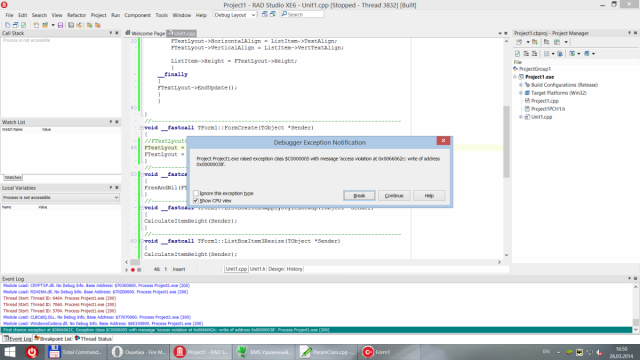Open ParamClass.cpp taskbar item
The width and height of the screenshot is (640, 360).
[326, 352]
